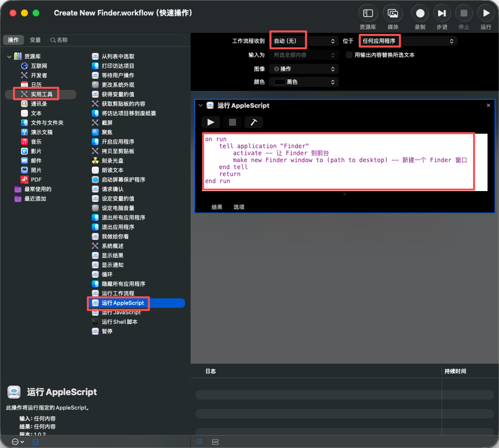Screen dimensions: 499x448
Task: Switch to the 操作 tab
Action: click(13, 40)
